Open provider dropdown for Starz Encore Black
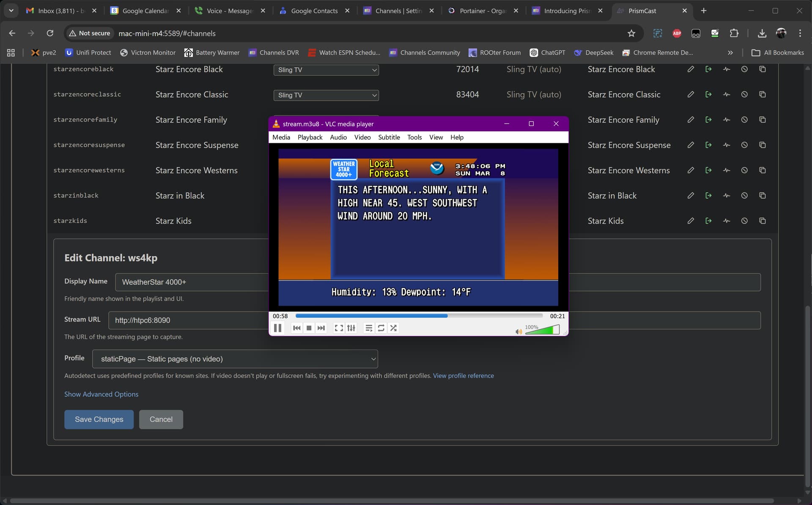Viewport: 812px width, 505px height. point(326,70)
